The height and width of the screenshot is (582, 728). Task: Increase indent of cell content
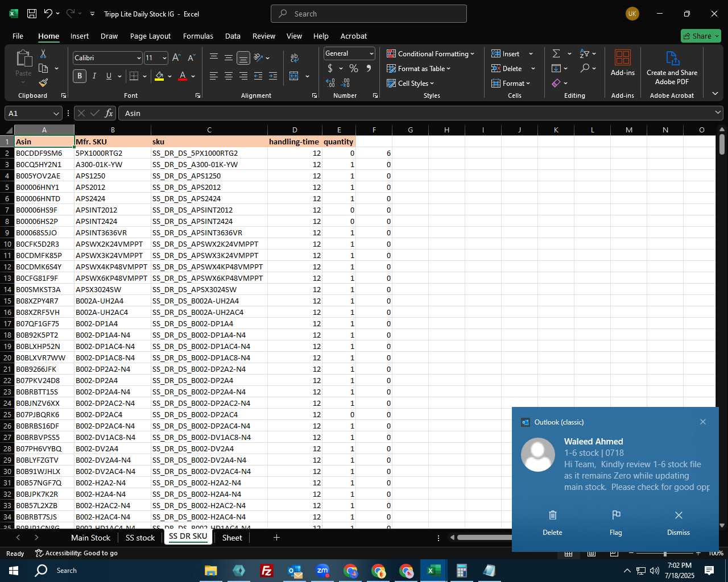[273, 76]
